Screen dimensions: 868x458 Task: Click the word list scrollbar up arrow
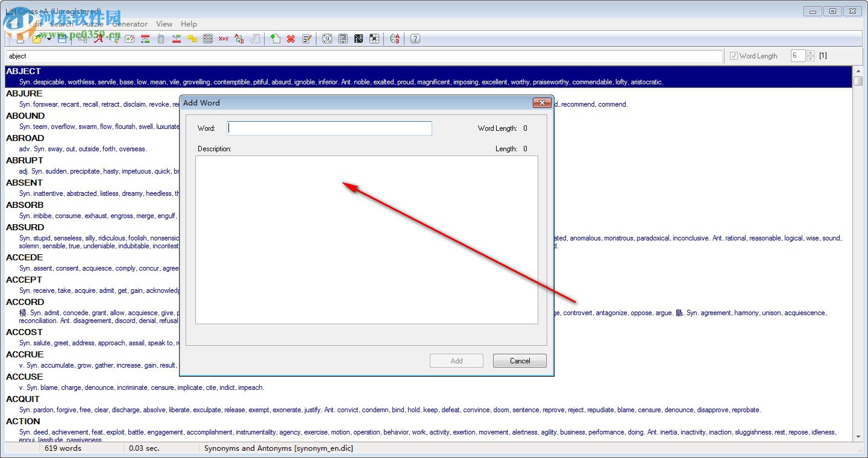[x=858, y=71]
